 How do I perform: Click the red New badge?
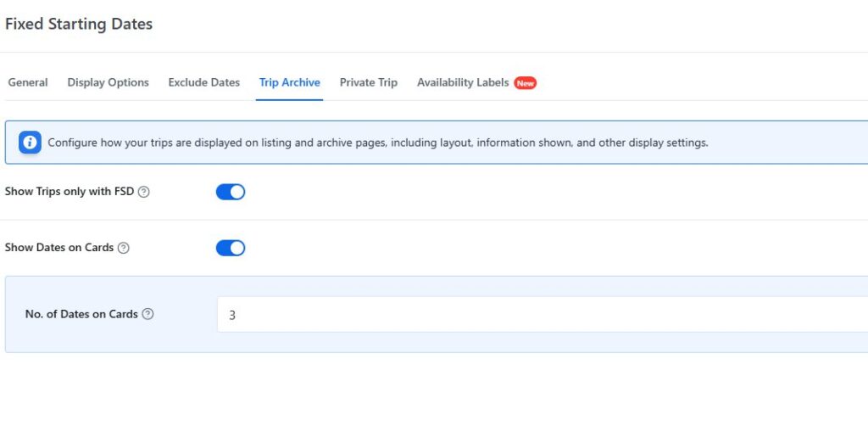click(526, 83)
